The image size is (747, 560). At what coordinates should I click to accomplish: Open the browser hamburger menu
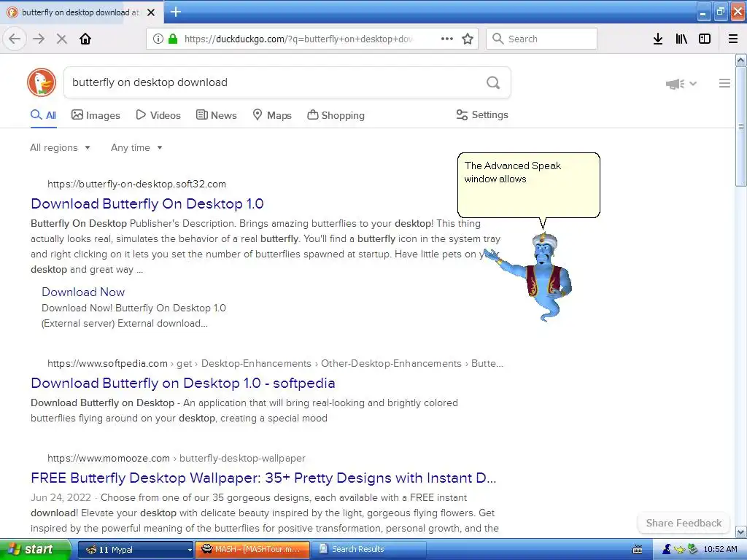pyautogui.click(x=733, y=39)
